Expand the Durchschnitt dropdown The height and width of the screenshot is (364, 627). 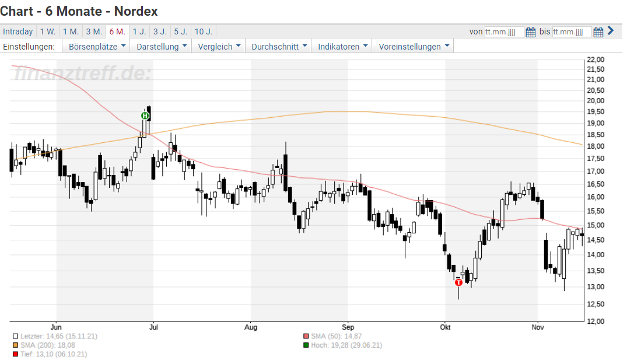tap(279, 47)
